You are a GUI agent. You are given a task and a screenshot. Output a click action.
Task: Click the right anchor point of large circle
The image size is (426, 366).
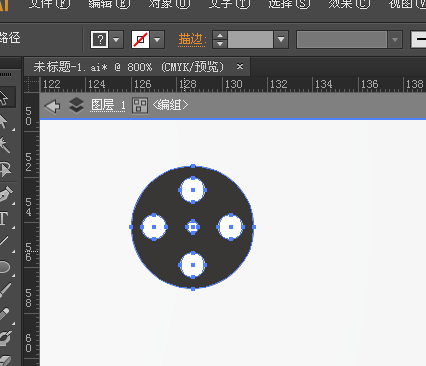pos(254,227)
